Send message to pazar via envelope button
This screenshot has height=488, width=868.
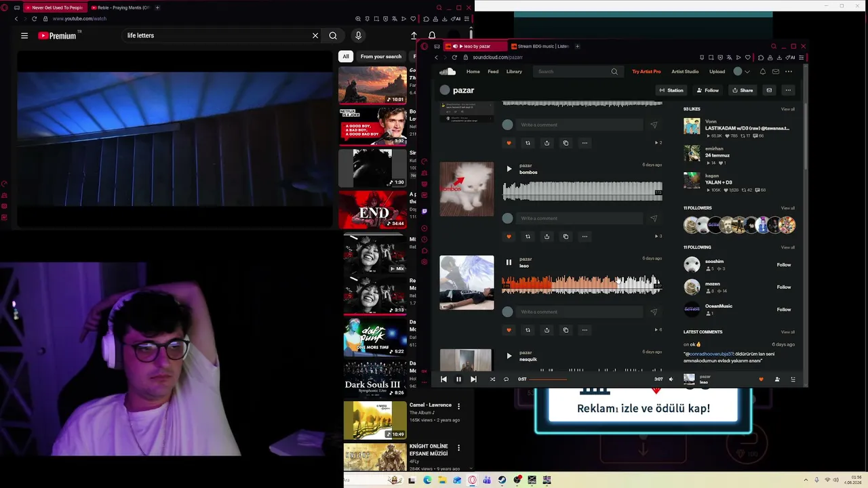click(x=769, y=90)
